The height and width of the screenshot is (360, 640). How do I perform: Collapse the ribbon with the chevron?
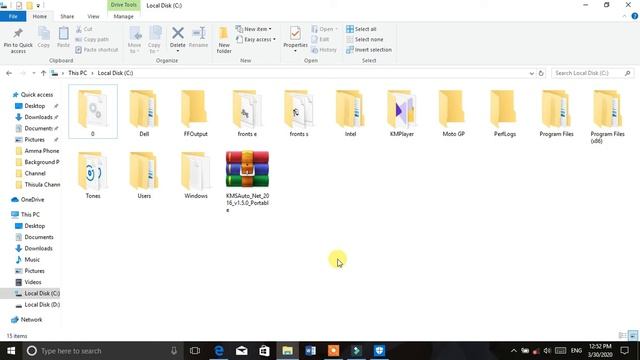tap(624, 16)
